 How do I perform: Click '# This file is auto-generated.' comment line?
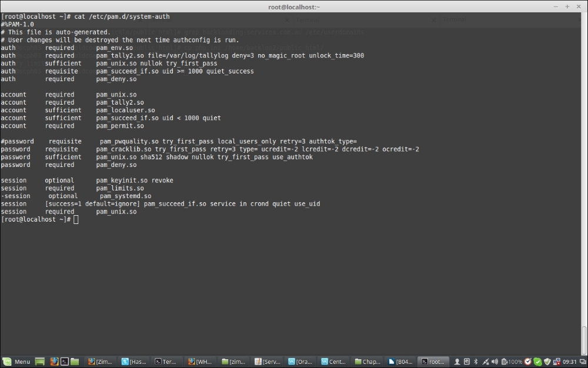(55, 32)
